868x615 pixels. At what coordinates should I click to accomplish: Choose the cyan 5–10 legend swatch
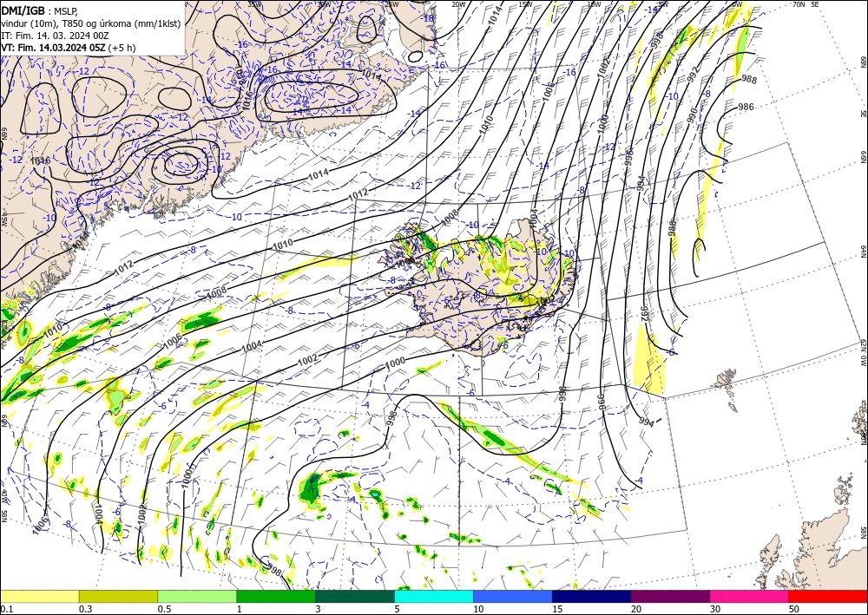click(434, 596)
